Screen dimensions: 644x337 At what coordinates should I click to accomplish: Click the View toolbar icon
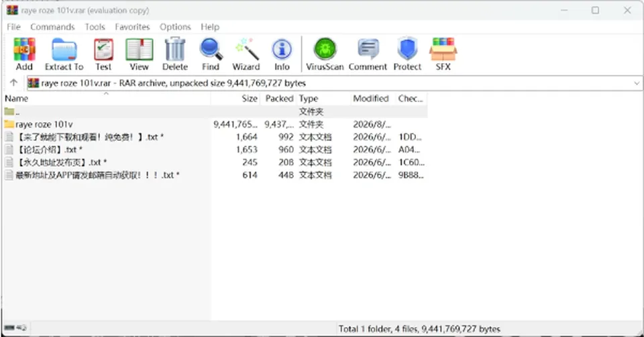(x=140, y=54)
